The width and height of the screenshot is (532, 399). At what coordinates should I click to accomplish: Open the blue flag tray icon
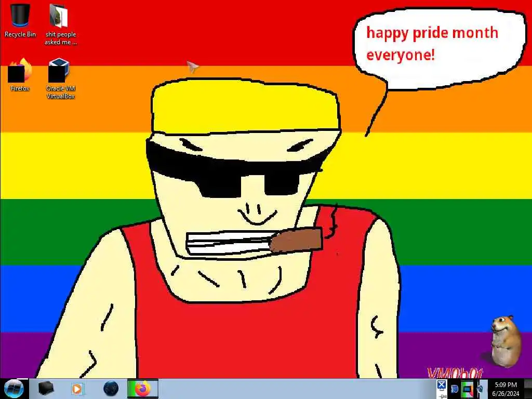454,389
